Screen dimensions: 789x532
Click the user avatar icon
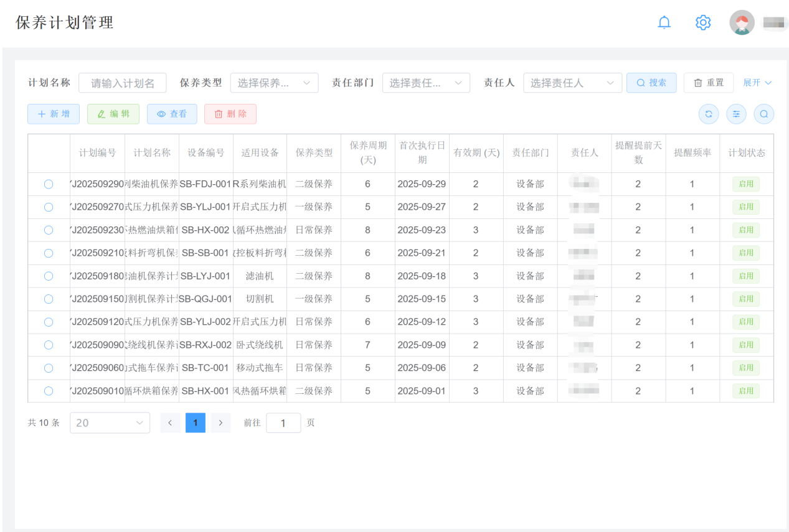point(742,23)
